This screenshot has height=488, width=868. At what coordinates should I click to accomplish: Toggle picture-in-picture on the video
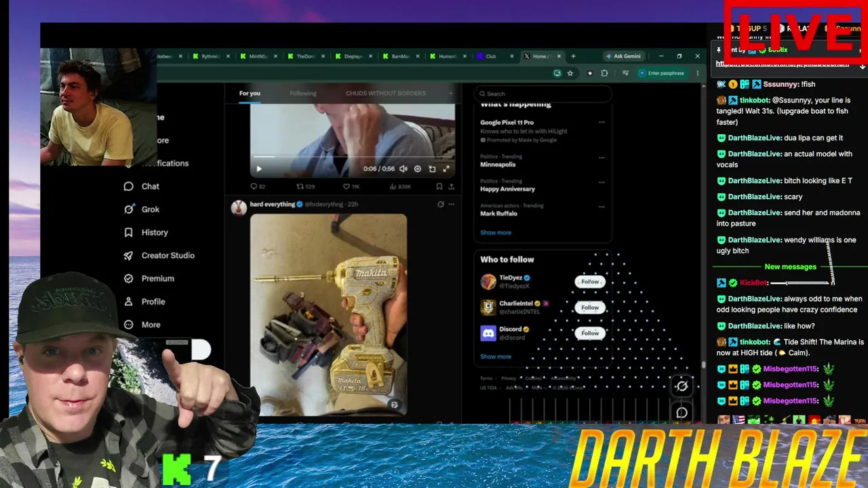pos(432,169)
